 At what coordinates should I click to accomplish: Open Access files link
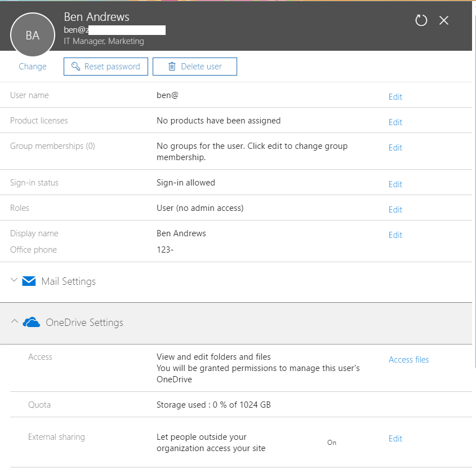(x=408, y=360)
